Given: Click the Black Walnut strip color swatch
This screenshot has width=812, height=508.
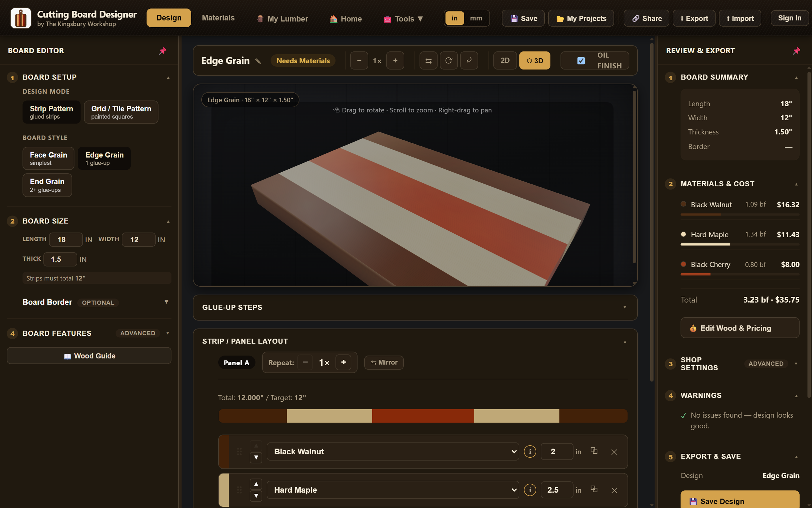Looking at the screenshot, I should pos(223,451).
